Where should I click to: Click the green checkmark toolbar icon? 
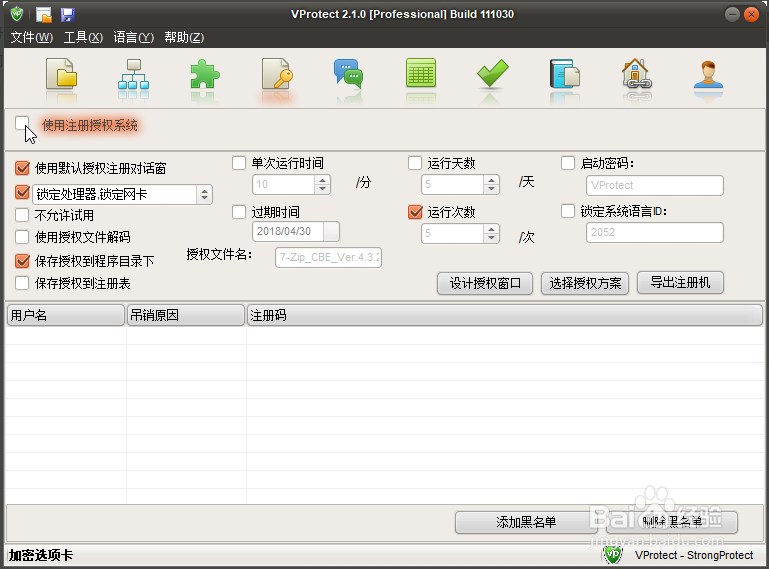pyautogui.click(x=492, y=73)
